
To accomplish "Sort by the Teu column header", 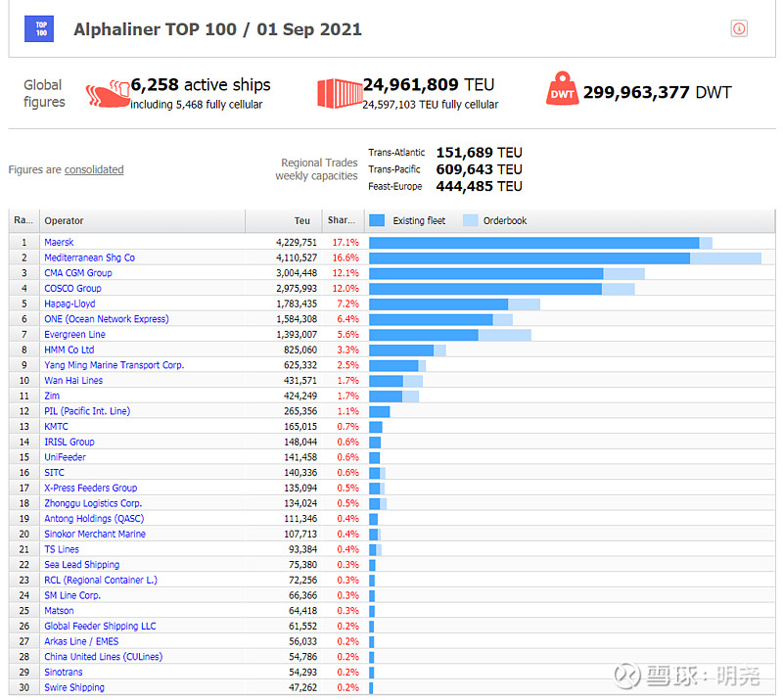I will point(284,220).
